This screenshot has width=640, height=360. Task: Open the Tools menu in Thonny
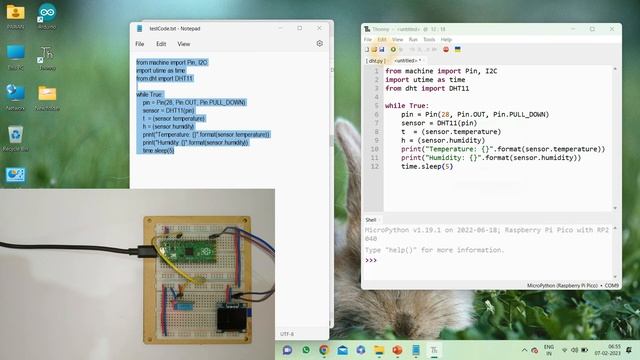[429, 40]
